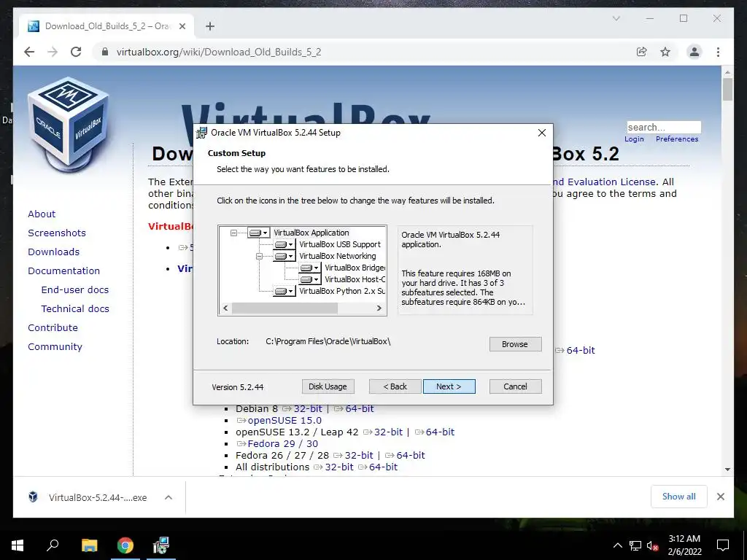Open the tab search chevron
747x560 pixels.
(616, 18)
